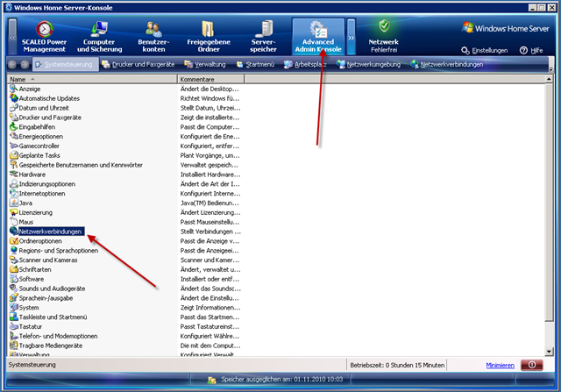The image size is (561, 392).
Task: Click the Drucker und Faxgeräte list icon
Action: pos(14,117)
